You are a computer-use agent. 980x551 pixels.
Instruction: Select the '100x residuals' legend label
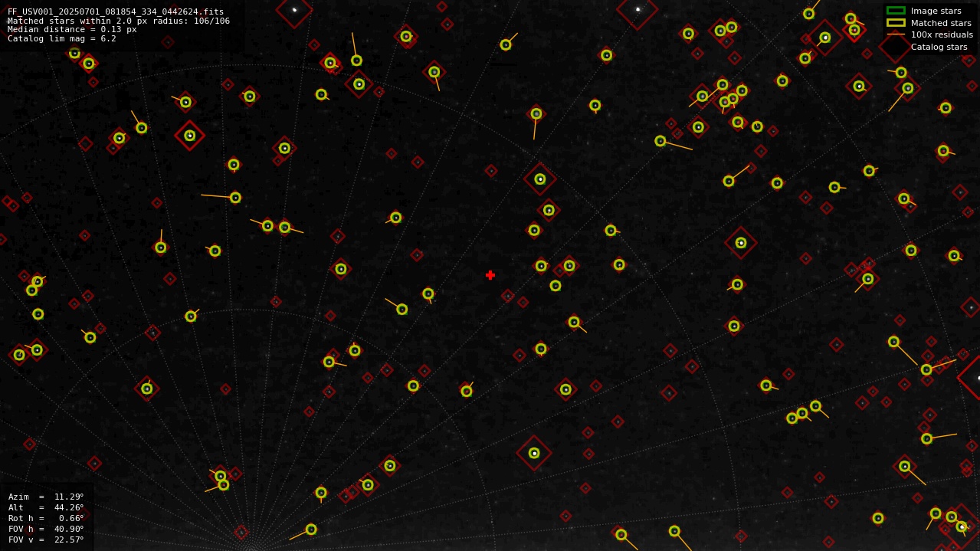(942, 34)
